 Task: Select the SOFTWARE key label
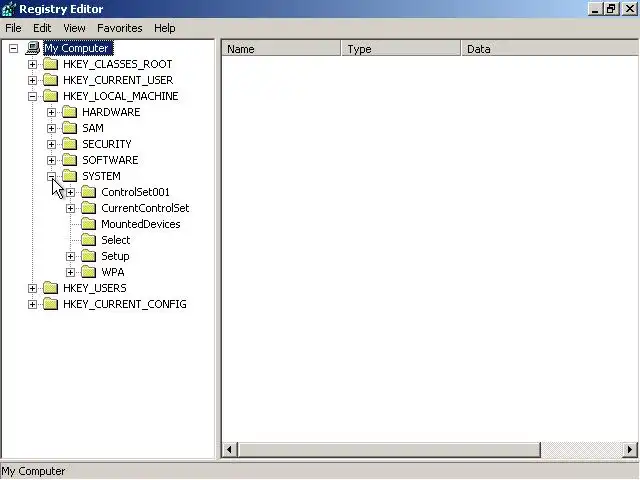tap(110, 160)
